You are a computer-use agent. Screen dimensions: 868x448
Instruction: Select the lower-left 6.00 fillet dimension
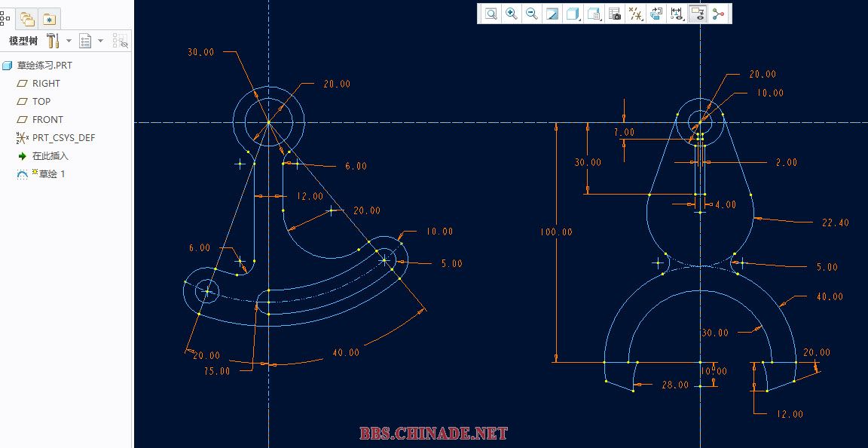click(200, 248)
